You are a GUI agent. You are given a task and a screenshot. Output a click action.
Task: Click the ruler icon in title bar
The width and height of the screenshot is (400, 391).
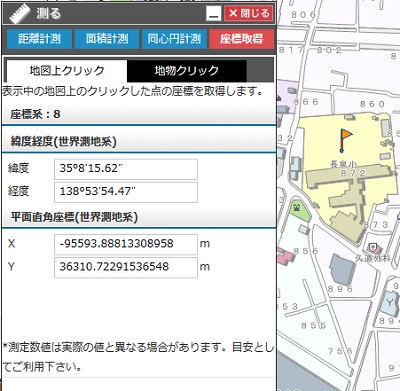coord(20,14)
